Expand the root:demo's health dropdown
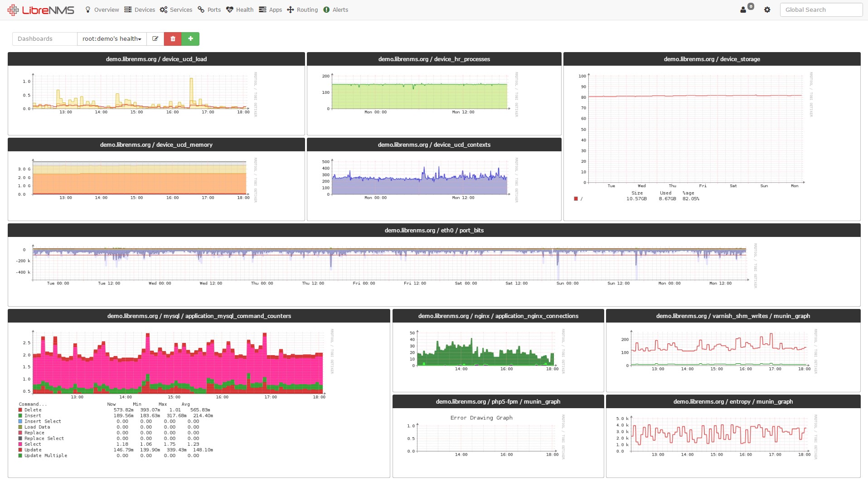Viewport: 868px width, 487px height. click(112, 39)
